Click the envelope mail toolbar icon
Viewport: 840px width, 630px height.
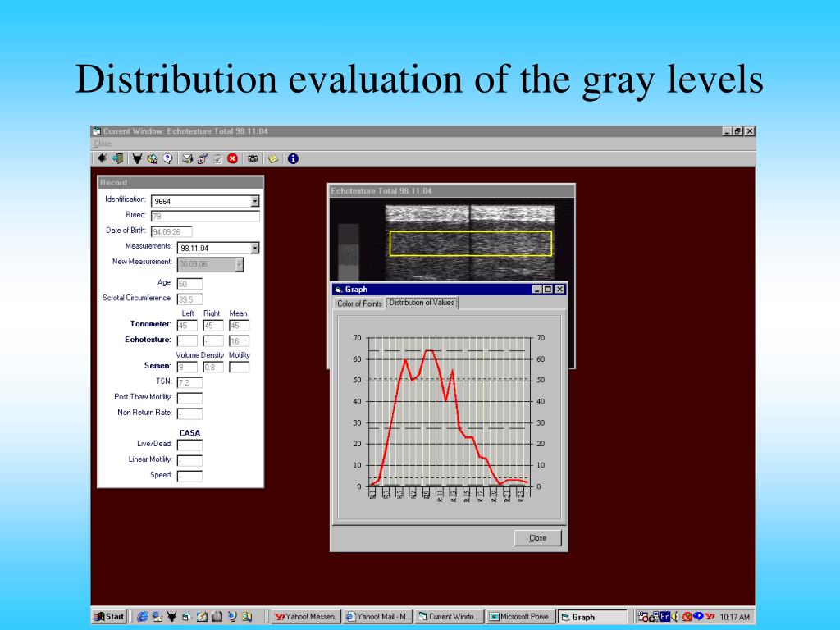pyautogui.click(x=187, y=158)
